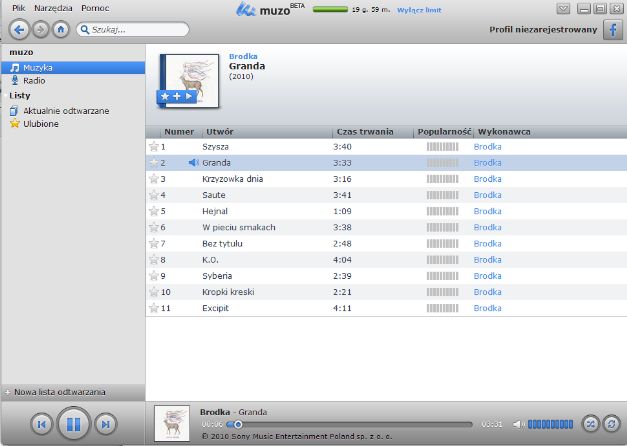This screenshot has height=446, width=627.
Task: Add album to playlist via cover plus
Action: [x=177, y=96]
